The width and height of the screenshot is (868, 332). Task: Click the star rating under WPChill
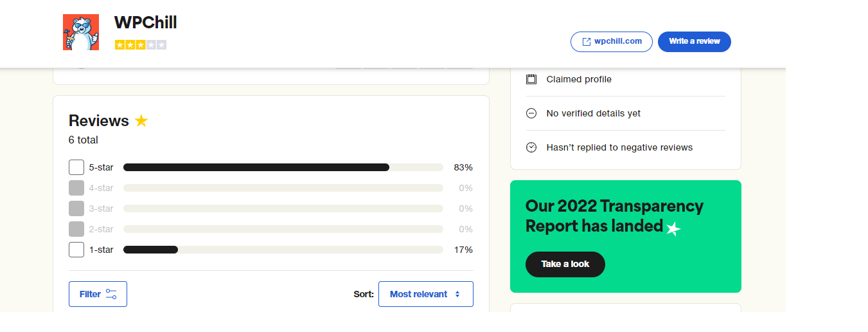point(141,45)
